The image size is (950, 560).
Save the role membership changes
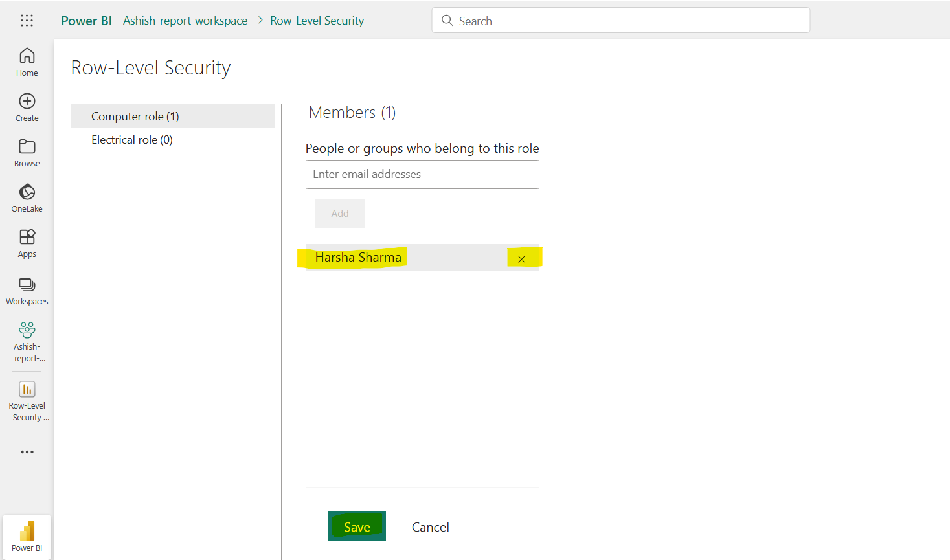(357, 526)
